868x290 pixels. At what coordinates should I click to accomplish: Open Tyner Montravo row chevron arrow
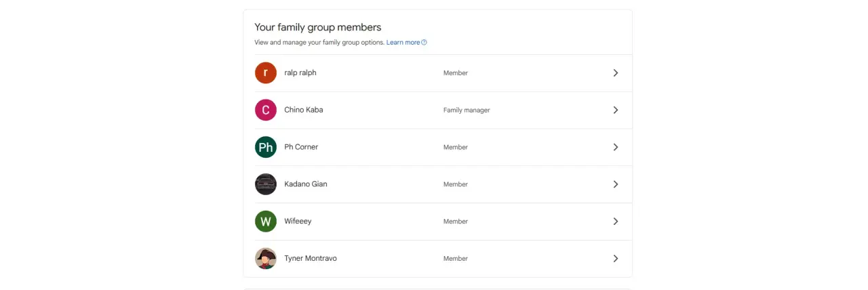coord(616,258)
